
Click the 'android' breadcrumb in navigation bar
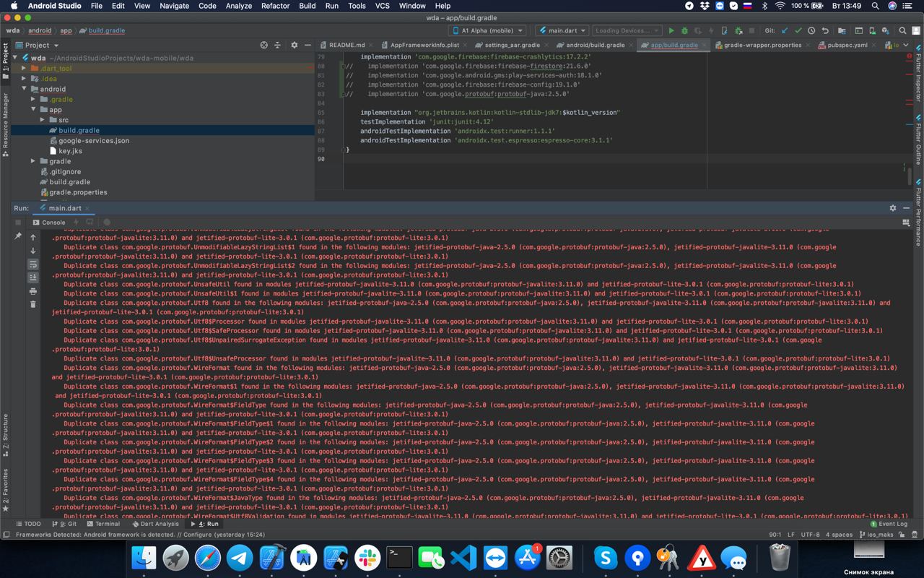[40, 31]
